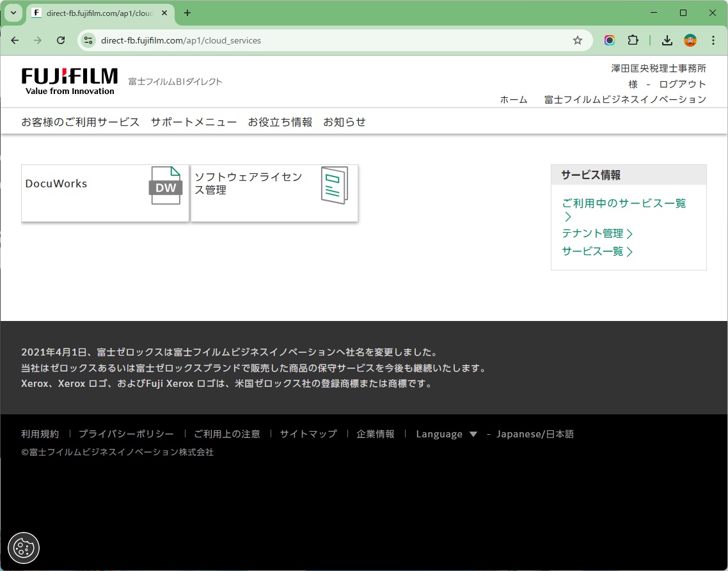Open 利用規約 footer link

point(40,434)
